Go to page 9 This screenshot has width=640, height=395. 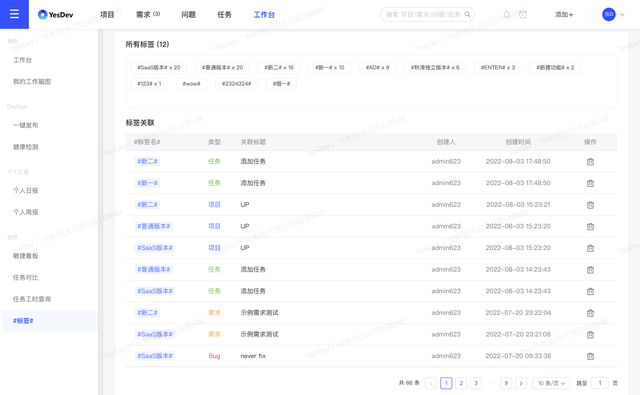point(506,383)
